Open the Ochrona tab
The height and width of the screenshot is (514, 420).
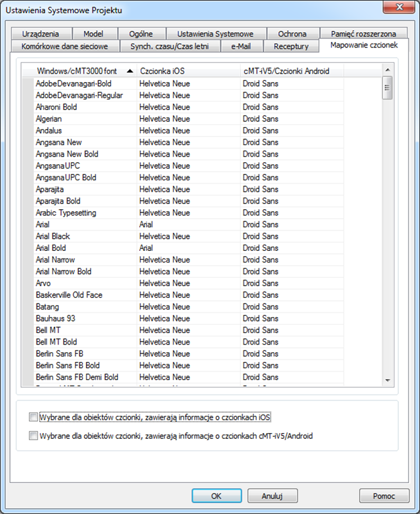[x=292, y=34]
